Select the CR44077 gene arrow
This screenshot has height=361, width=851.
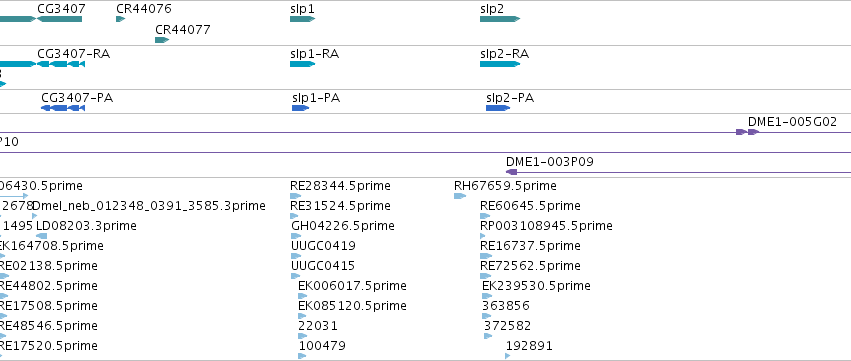(x=162, y=40)
